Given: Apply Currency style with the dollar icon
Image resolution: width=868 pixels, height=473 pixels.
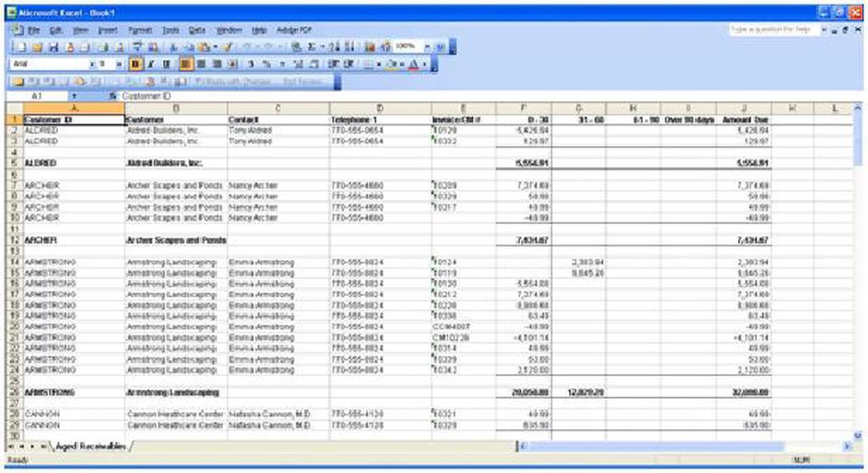Looking at the screenshot, I should coord(251,64).
